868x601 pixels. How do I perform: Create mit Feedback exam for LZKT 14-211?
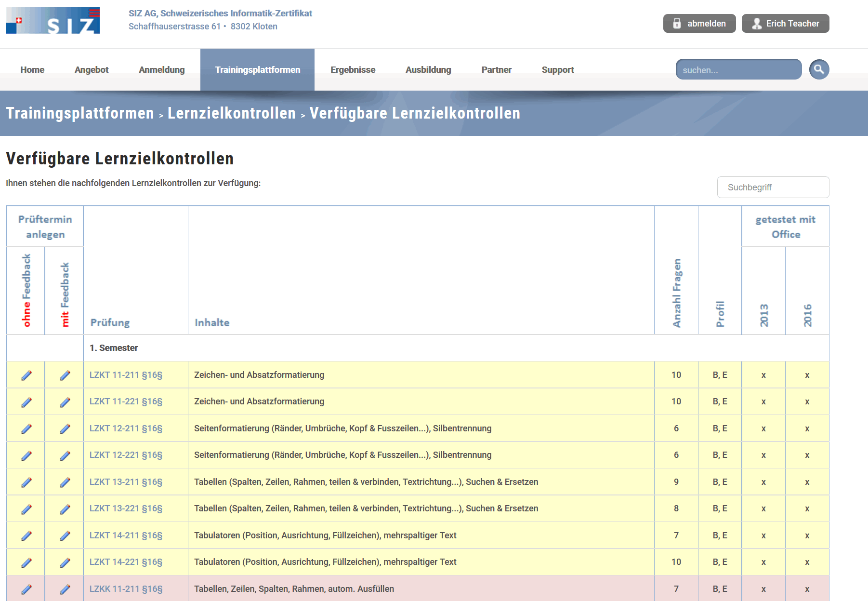click(65, 535)
